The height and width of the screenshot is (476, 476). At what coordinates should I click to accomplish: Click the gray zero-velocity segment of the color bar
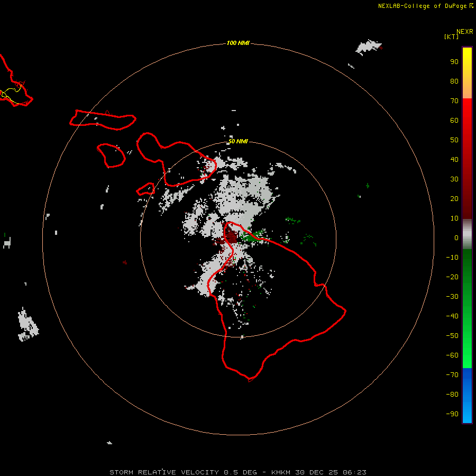pyautogui.click(x=467, y=234)
